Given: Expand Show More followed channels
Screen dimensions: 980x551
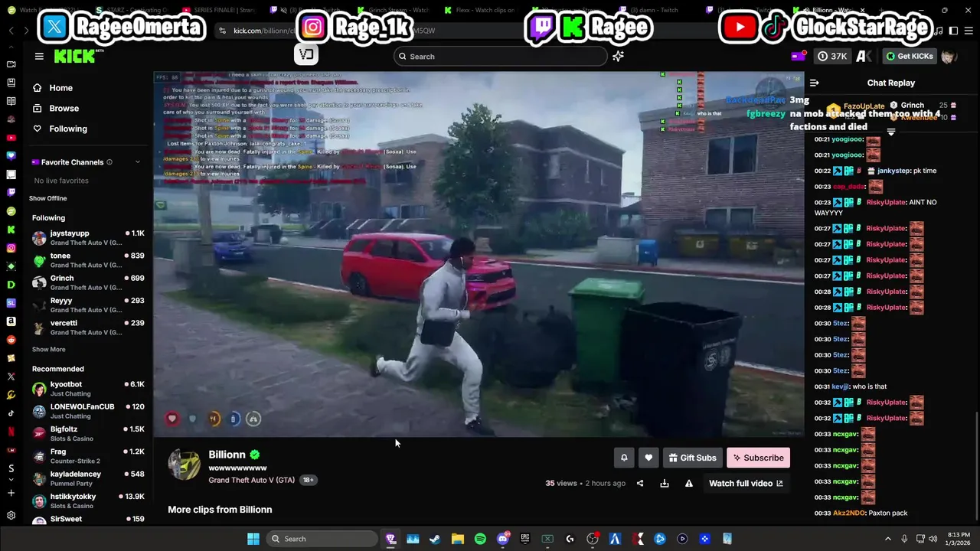Looking at the screenshot, I should (48, 349).
